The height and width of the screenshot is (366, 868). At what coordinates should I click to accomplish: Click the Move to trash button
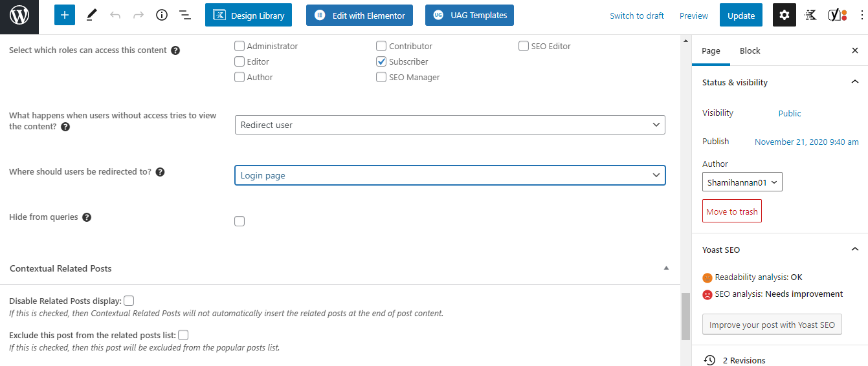tap(731, 211)
